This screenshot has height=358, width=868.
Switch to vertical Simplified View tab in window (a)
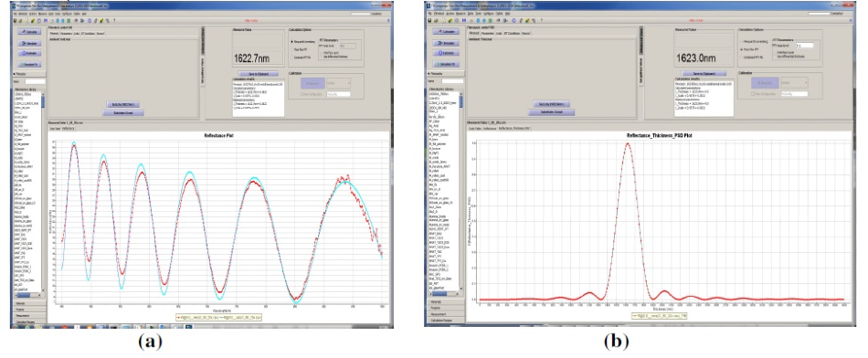click(203, 72)
